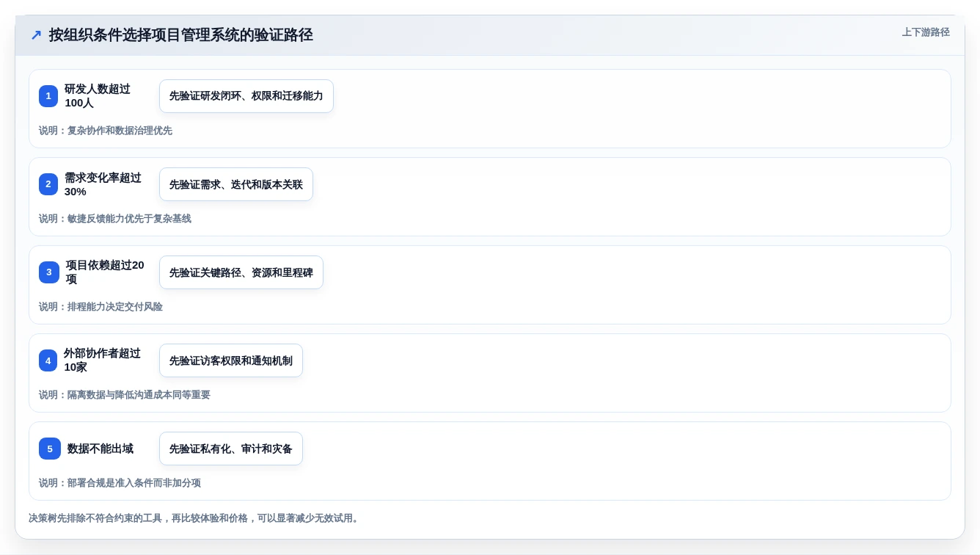Select step badge number 5
Viewport: 980px width, 555px height.
[x=50, y=449]
